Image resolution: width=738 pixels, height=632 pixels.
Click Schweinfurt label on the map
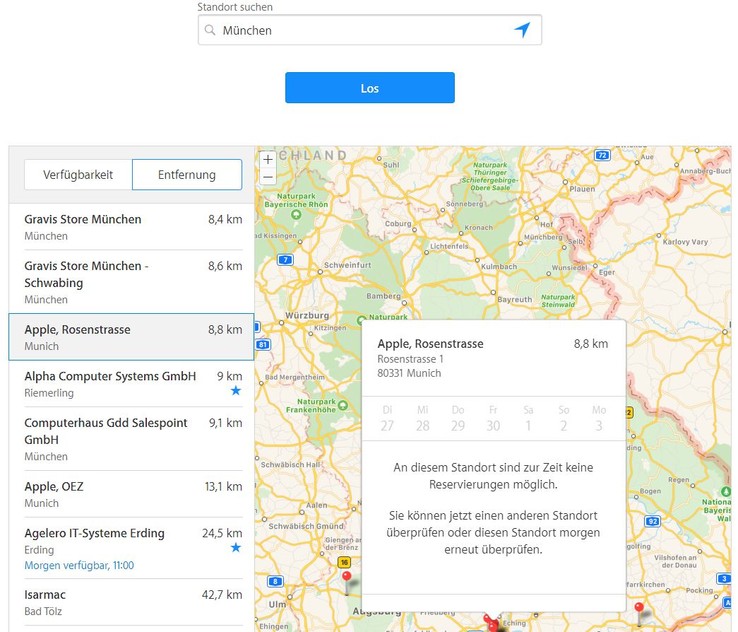(x=347, y=265)
